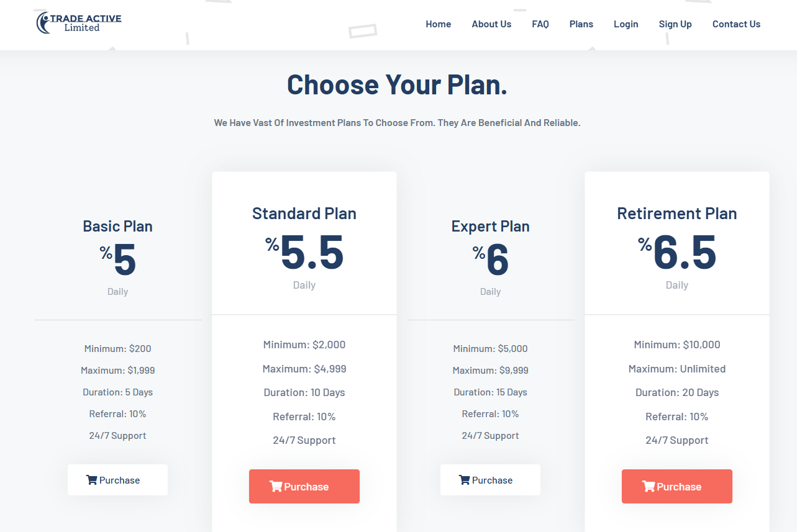This screenshot has height=532, width=797.
Task: Click the Trade Active Limited logo
Action: pyautogui.click(x=79, y=23)
